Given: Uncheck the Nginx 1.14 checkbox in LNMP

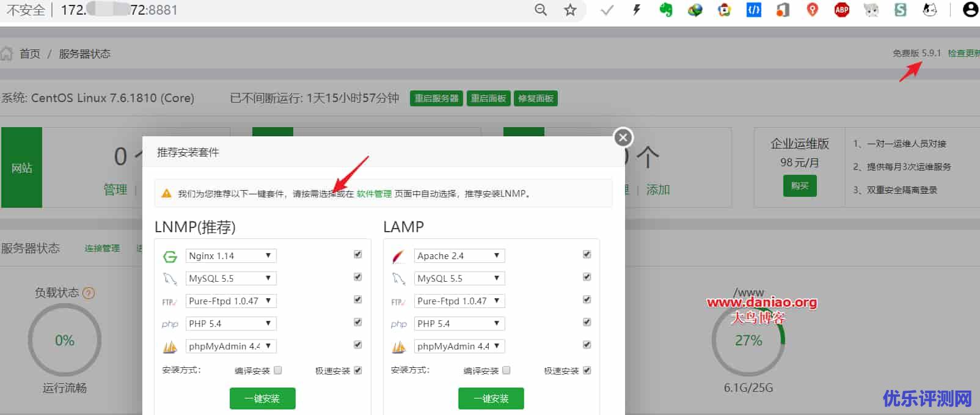Looking at the screenshot, I should tap(358, 254).
